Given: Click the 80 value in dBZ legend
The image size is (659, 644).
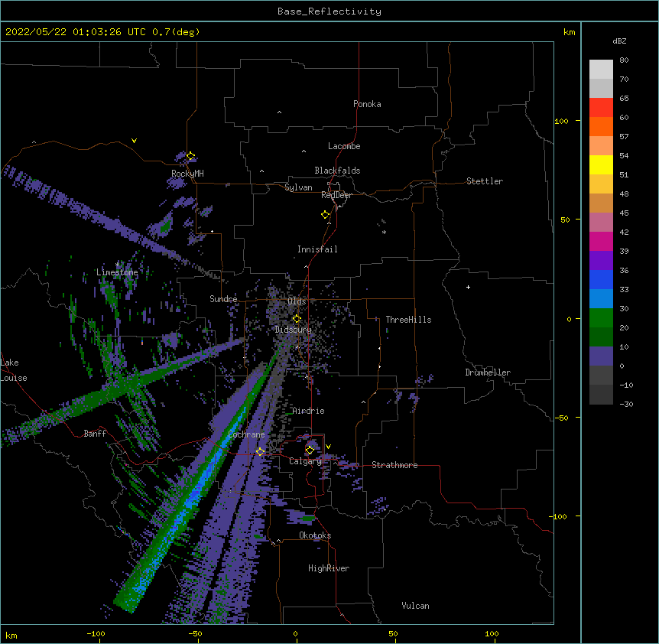Looking at the screenshot, I should click(x=624, y=60).
